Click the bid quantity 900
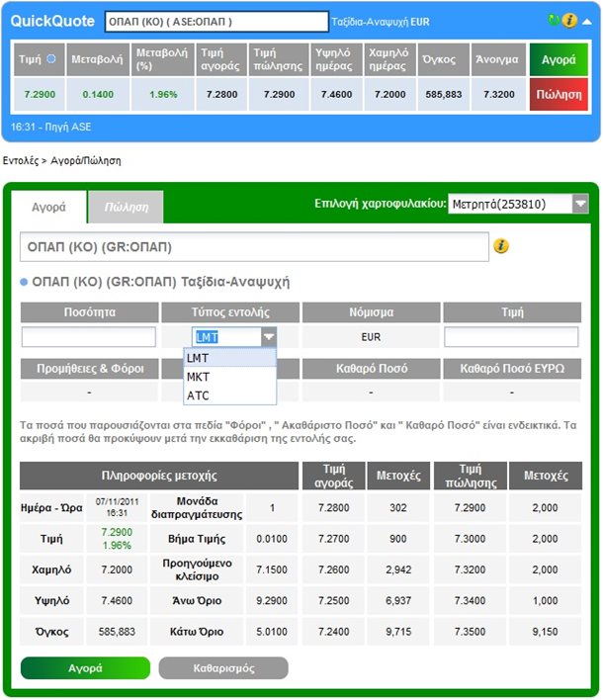This screenshot has width=603, height=700. (x=398, y=539)
